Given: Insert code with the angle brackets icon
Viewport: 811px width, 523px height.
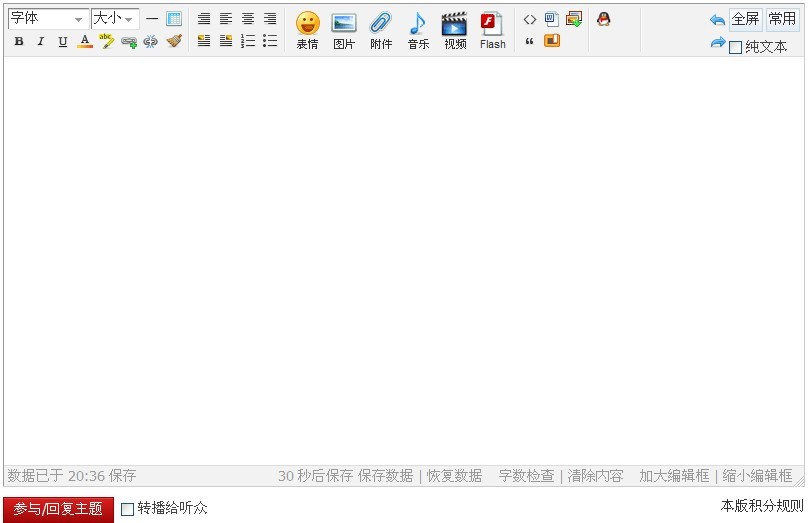Looking at the screenshot, I should tap(530, 19).
